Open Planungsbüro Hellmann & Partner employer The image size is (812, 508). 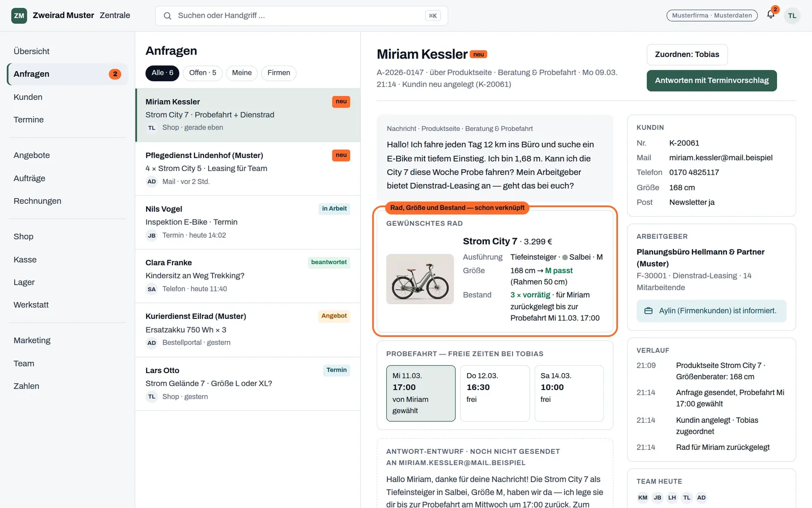[x=700, y=258]
